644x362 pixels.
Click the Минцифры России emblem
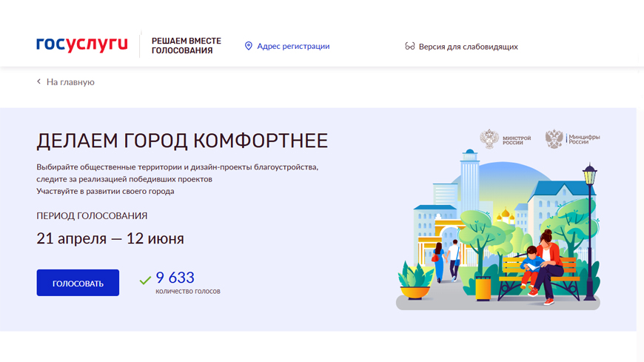click(554, 139)
